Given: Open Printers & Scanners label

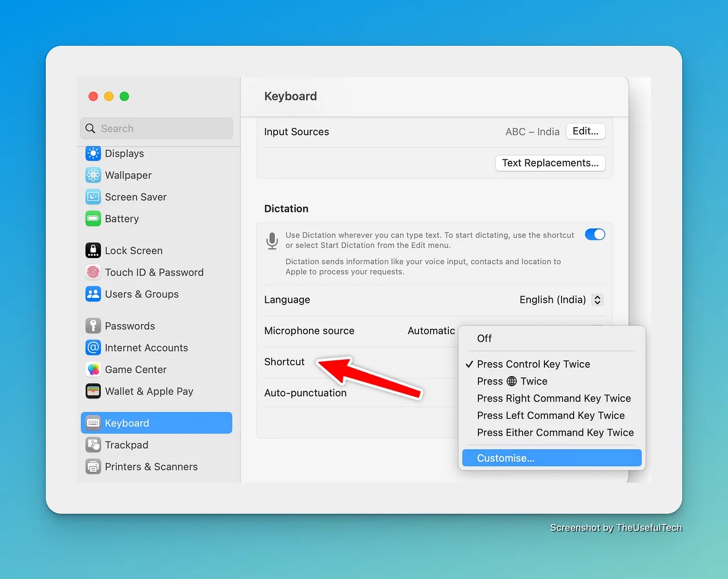Looking at the screenshot, I should pyautogui.click(x=151, y=467).
